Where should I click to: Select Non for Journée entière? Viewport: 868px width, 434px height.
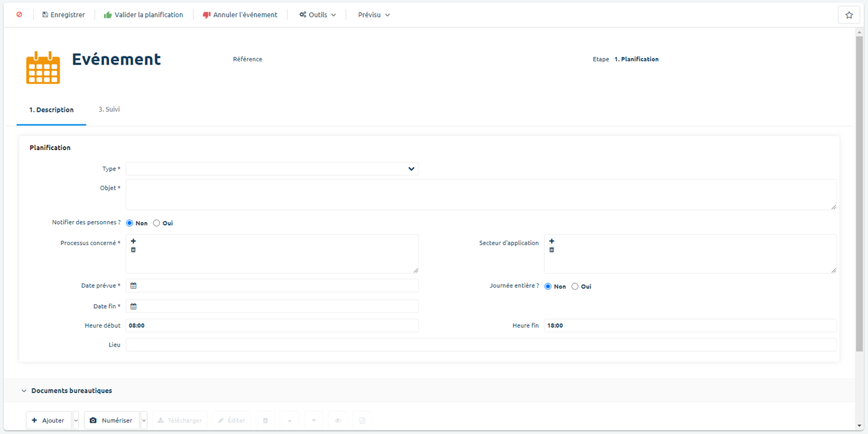(x=548, y=287)
